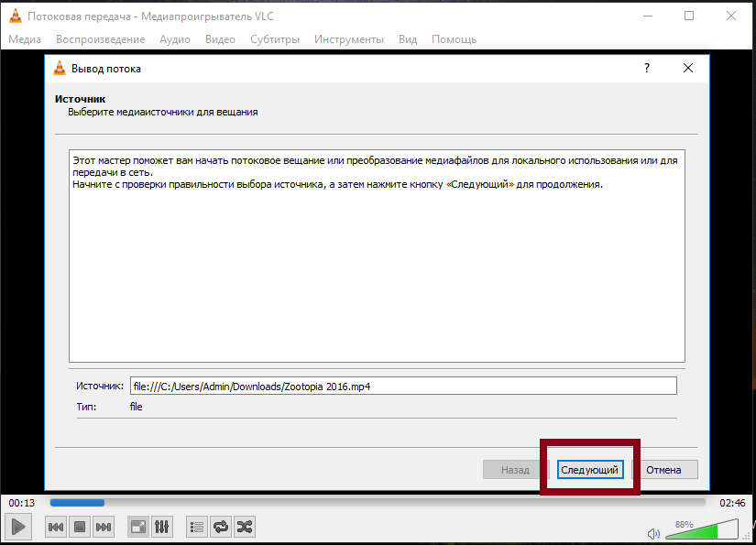756x545 pixels.
Task: Toggle shuffle random playback
Action: (245, 527)
